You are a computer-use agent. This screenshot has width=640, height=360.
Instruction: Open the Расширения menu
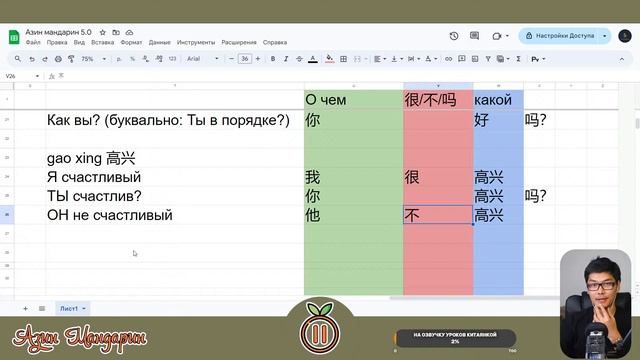tap(239, 42)
